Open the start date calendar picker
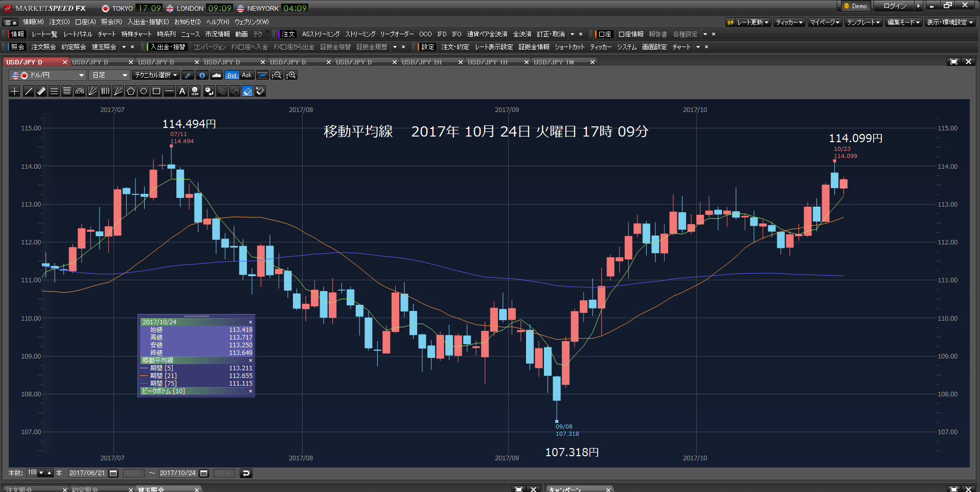The height and width of the screenshot is (492, 980). coord(113,473)
